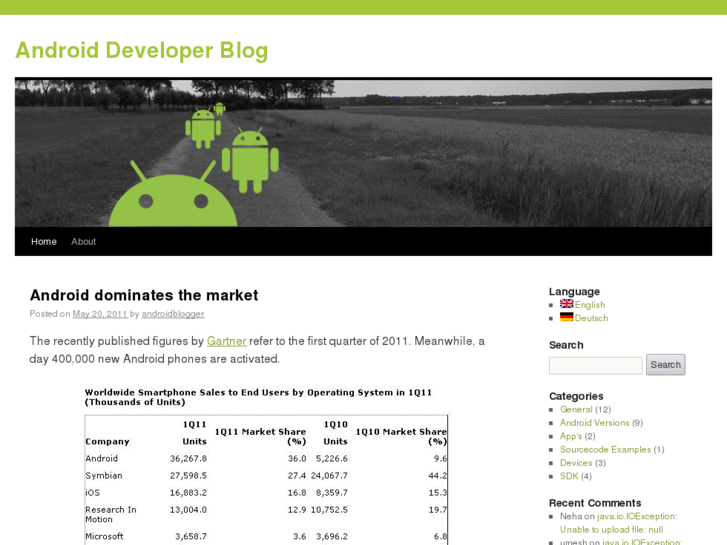Viewport: 727px width, 545px height.
Task: Click the Android robots header banner image
Action: [x=364, y=152]
